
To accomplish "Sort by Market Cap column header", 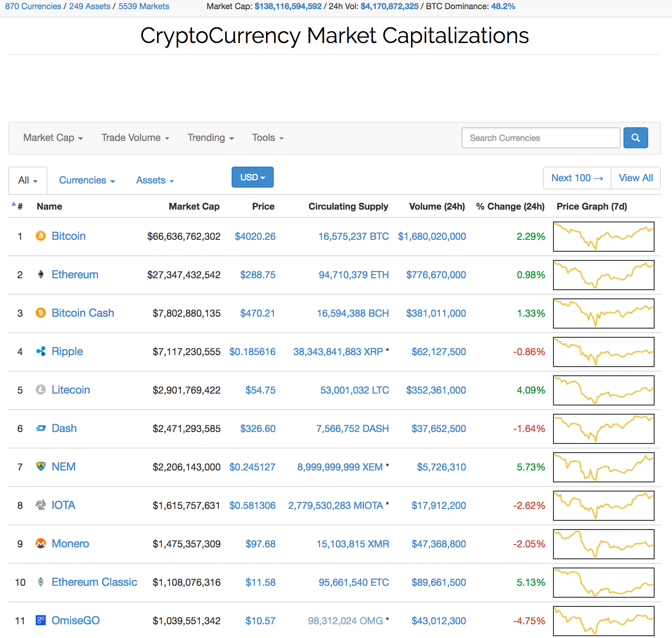I will [194, 206].
